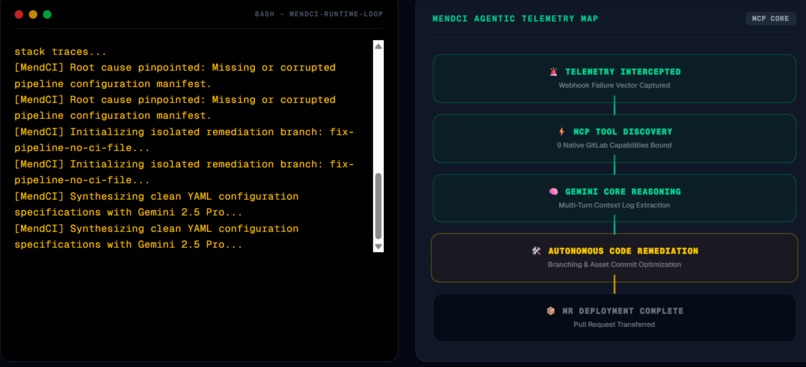The image size is (806, 367).
Task: Click the MENDCI AGENTIC TELEMETRY MAP heading
Action: 515,19
